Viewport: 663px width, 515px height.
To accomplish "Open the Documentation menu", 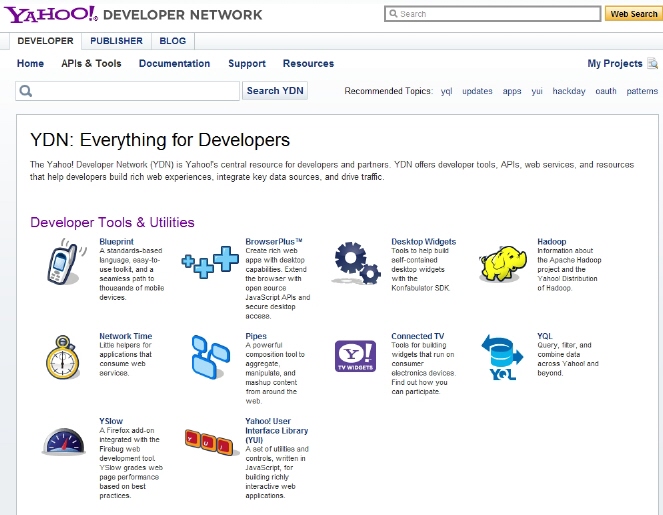I will (175, 63).
